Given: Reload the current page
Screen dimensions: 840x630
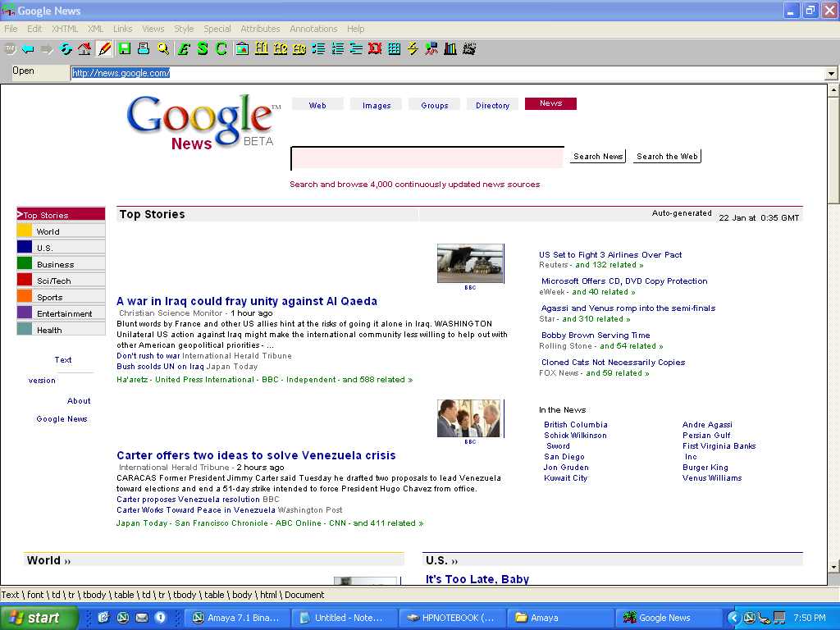Looking at the screenshot, I should click(66, 49).
